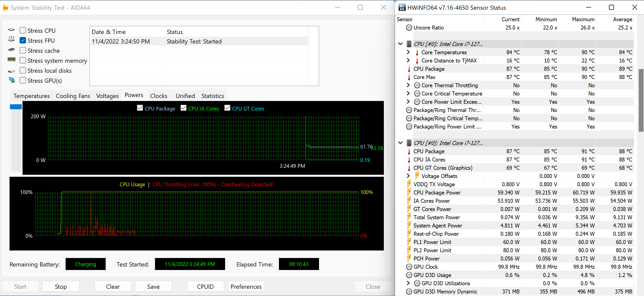Open the Statistics tab
The image size is (644, 296).
[x=212, y=96]
